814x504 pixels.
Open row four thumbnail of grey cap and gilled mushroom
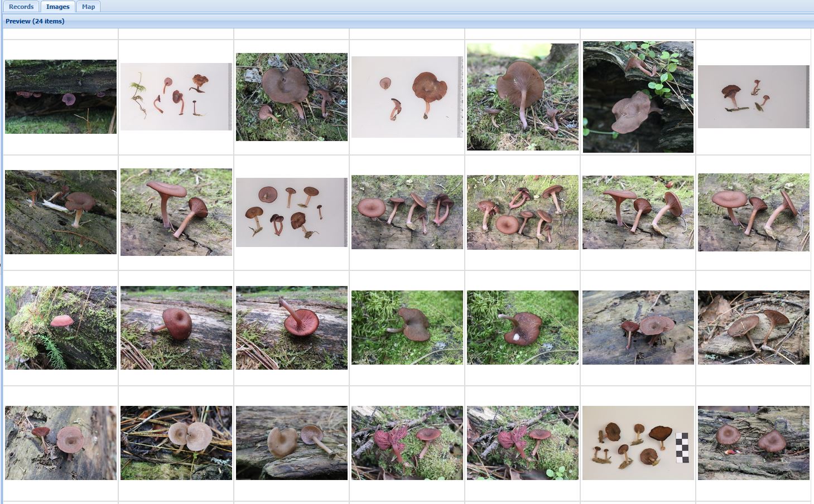pyautogui.click(x=292, y=443)
